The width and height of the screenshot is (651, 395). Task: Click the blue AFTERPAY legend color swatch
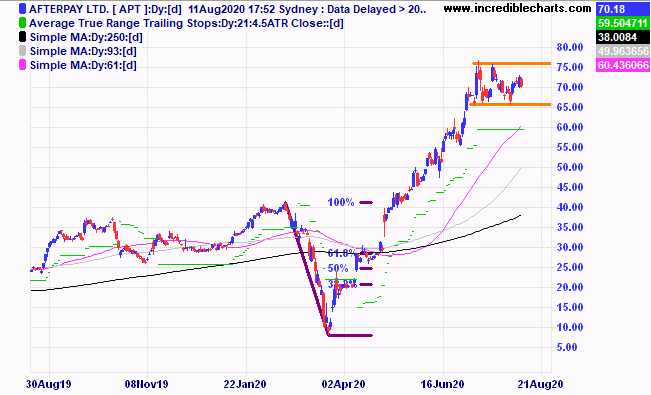pyautogui.click(x=22, y=9)
